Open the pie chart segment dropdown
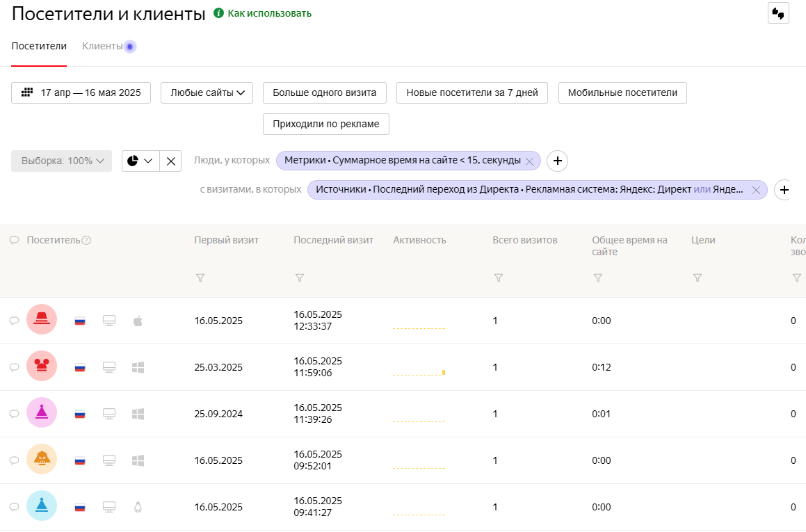 [x=140, y=161]
